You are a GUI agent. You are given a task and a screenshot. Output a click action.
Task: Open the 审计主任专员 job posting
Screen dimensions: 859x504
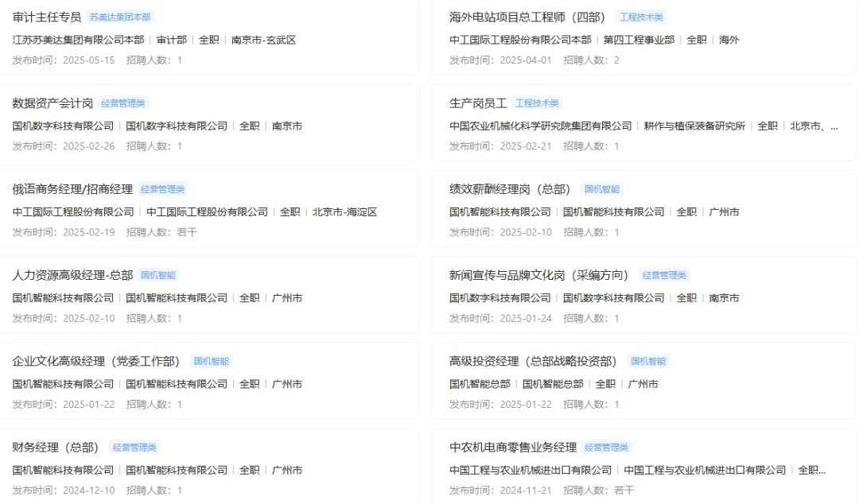coord(47,17)
